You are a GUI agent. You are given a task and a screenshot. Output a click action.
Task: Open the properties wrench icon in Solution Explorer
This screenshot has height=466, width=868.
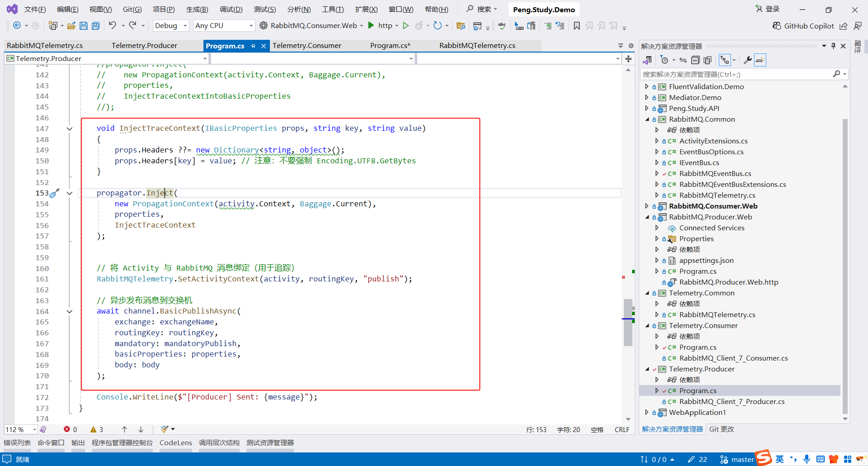[747, 60]
